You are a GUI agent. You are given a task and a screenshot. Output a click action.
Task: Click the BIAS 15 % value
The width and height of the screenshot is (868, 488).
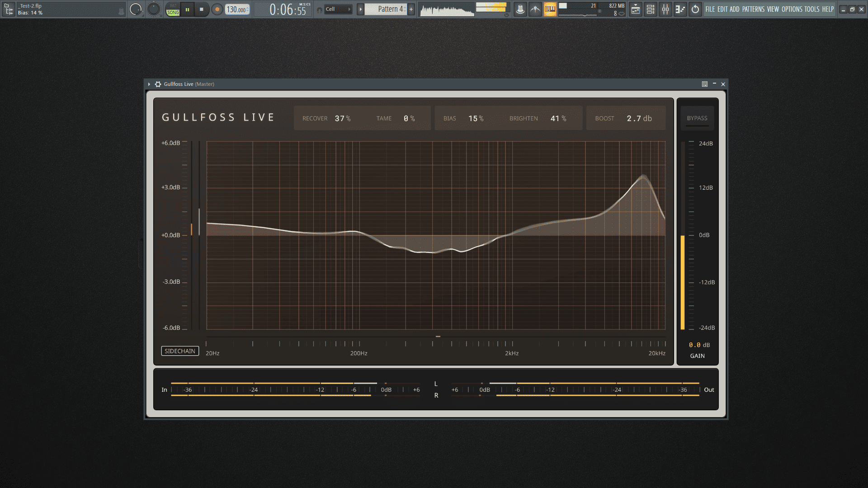(x=476, y=118)
